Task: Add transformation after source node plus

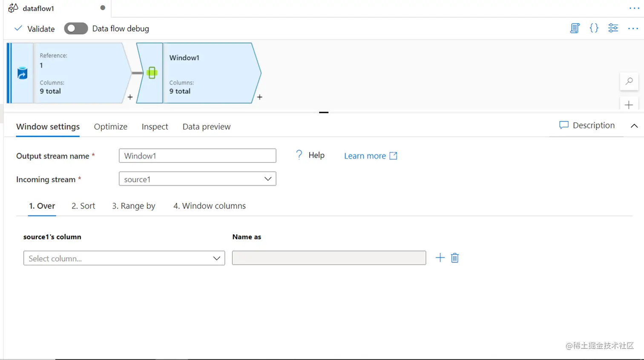Action: (x=130, y=97)
